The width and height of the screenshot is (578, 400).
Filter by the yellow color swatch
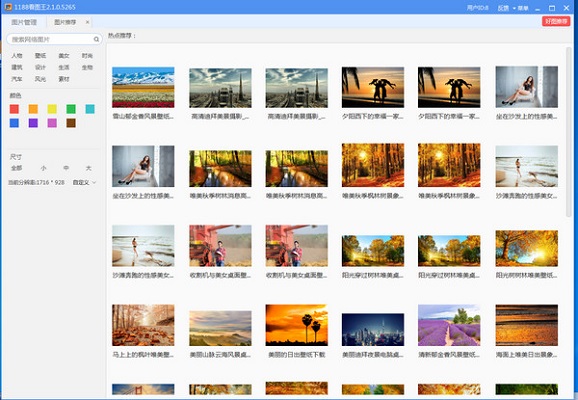(x=52, y=109)
